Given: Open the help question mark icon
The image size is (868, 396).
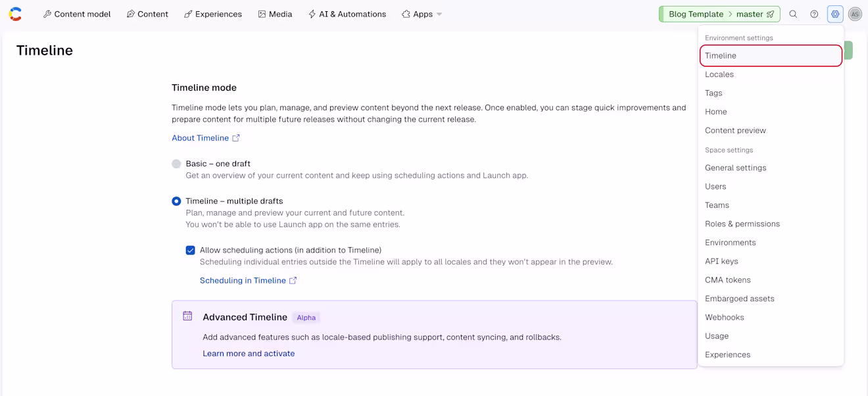Looking at the screenshot, I should click(814, 14).
